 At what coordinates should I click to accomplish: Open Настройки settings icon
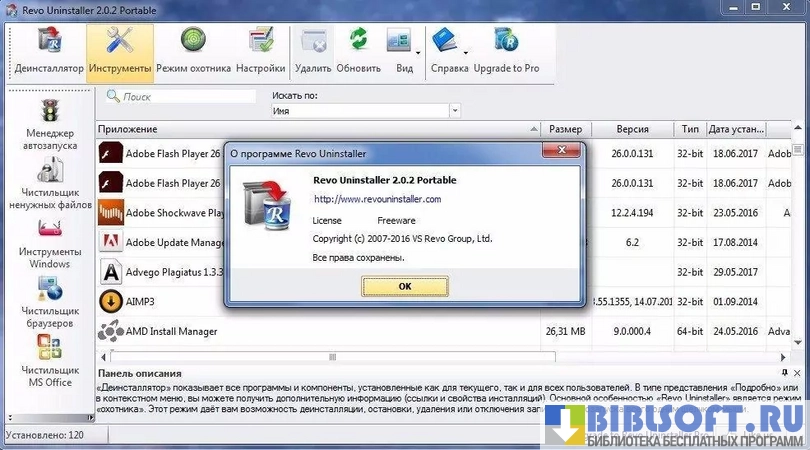261,43
